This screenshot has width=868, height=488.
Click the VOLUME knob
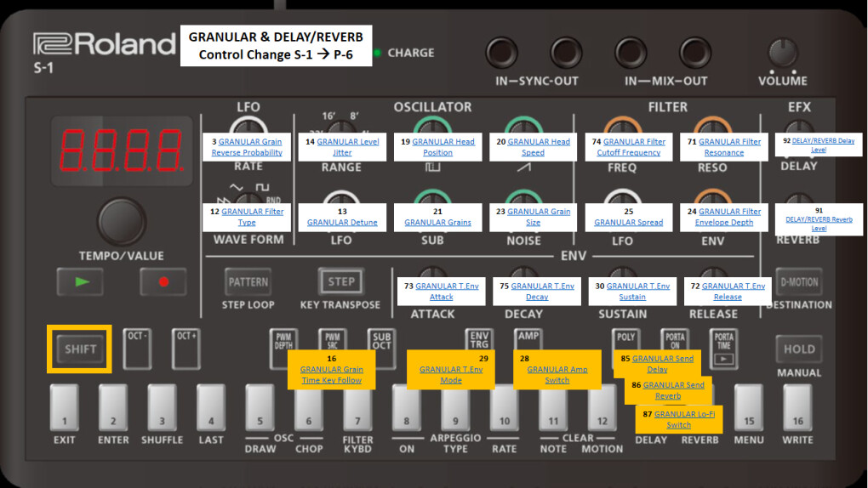[783, 53]
